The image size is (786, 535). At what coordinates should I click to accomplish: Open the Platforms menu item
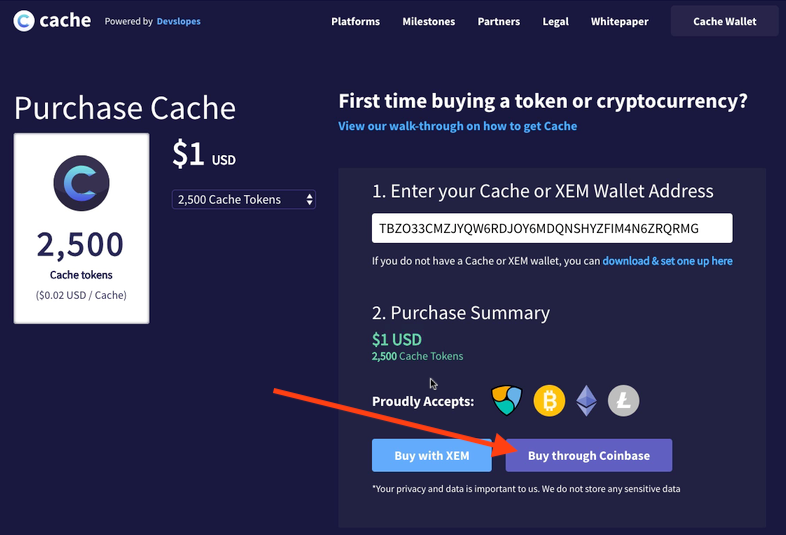pyautogui.click(x=355, y=21)
